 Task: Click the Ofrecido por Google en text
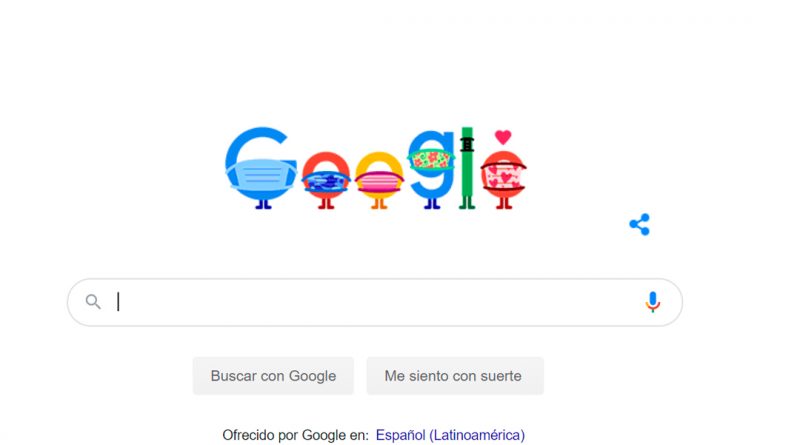click(x=295, y=435)
